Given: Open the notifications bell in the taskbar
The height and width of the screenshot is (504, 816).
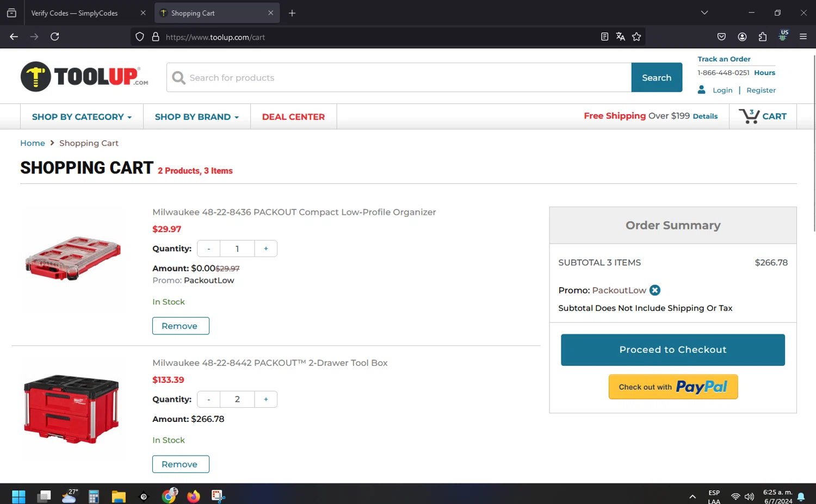Looking at the screenshot, I should coord(801,496).
